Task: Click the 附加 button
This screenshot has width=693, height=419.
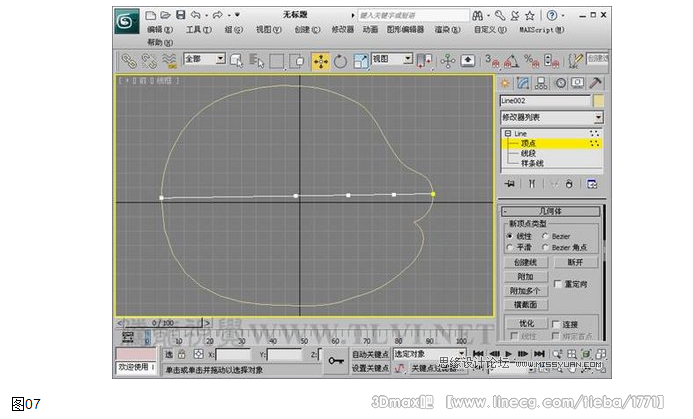Action: point(526,277)
